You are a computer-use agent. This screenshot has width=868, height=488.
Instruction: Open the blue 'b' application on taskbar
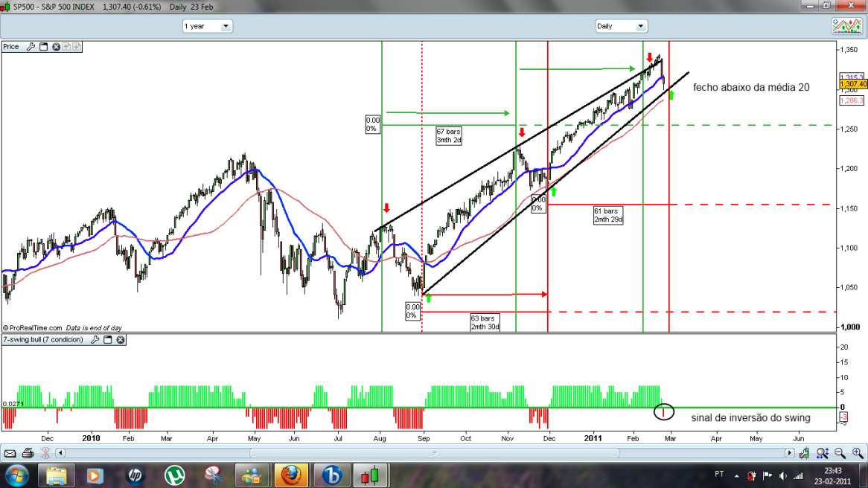(331, 476)
